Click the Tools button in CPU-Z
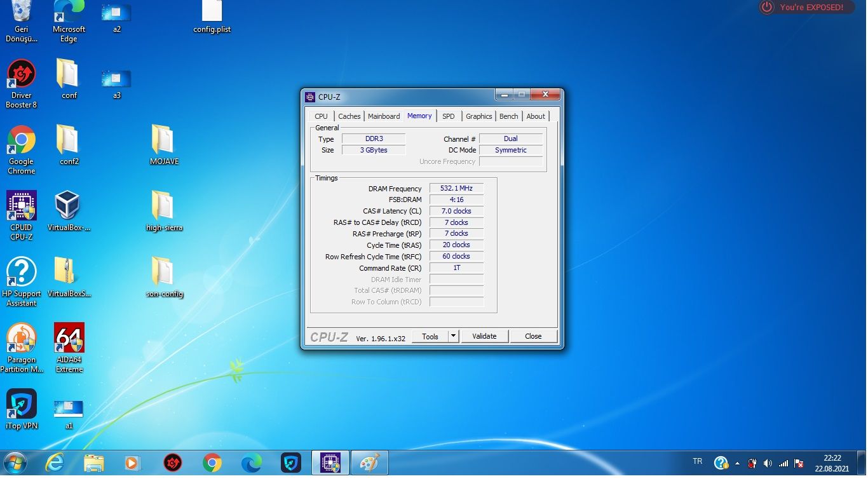Image resolution: width=868 pixels, height=488 pixels. coord(430,336)
